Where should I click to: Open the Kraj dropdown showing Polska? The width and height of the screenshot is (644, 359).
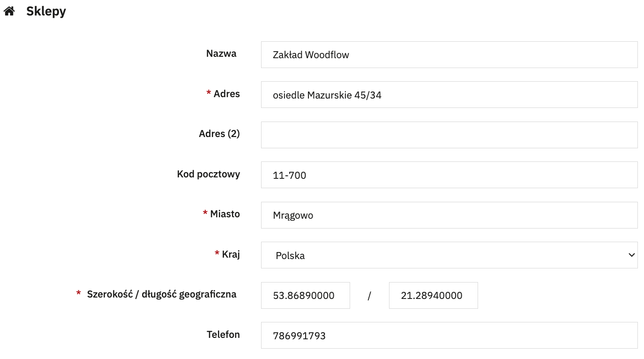click(449, 255)
